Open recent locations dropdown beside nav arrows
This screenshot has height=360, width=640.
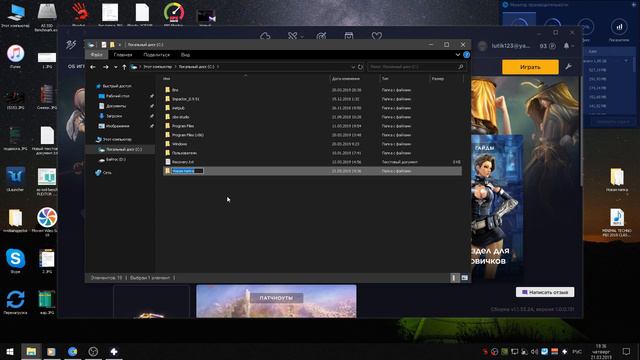pyautogui.click(x=116, y=67)
